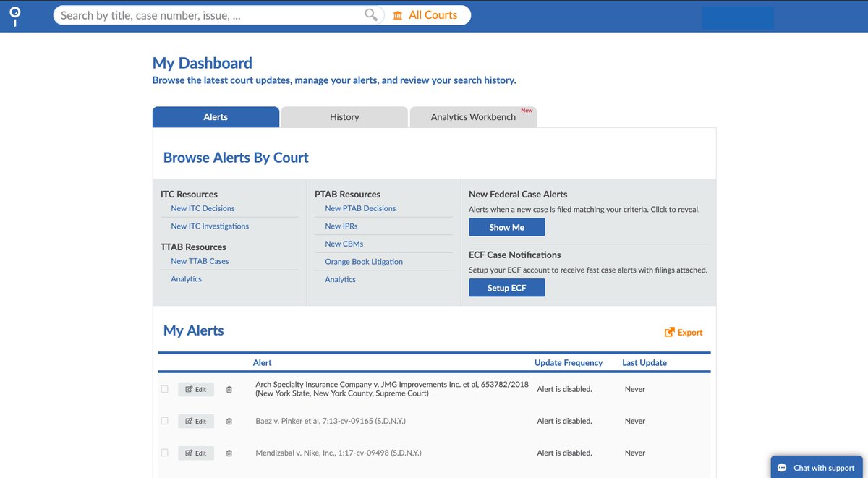The height and width of the screenshot is (478, 868).
Task: Edit the Baez v. Pinker alert
Action: click(196, 421)
